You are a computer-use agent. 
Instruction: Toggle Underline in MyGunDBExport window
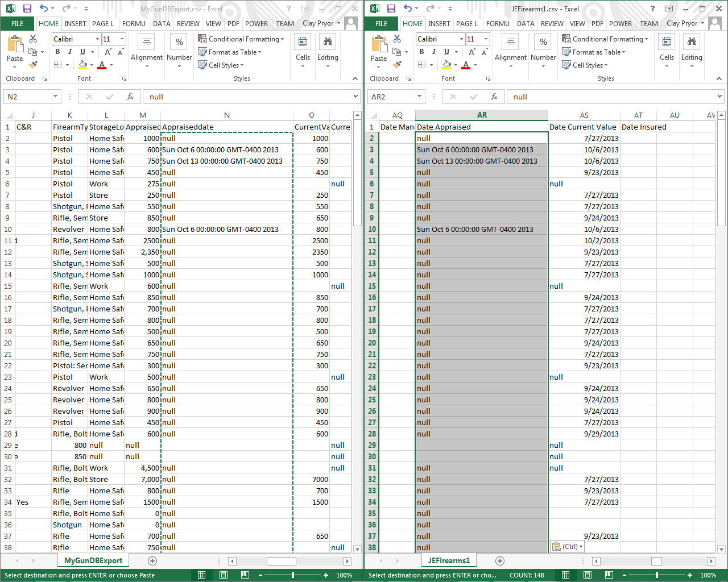pyautogui.click(x=82, y=52)
